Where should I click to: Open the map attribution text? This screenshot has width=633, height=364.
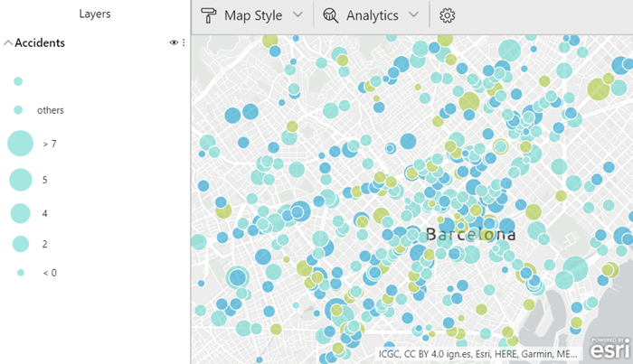click(x=478, y=354)
